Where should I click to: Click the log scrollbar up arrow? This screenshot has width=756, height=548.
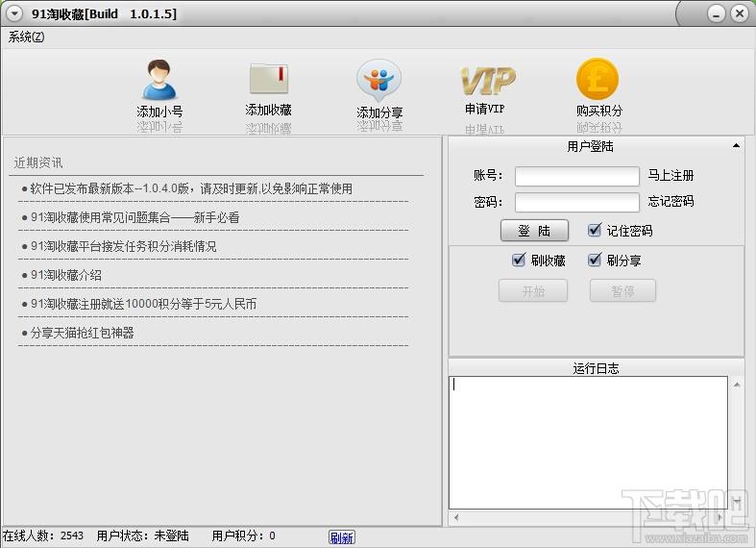coord(737,385)
